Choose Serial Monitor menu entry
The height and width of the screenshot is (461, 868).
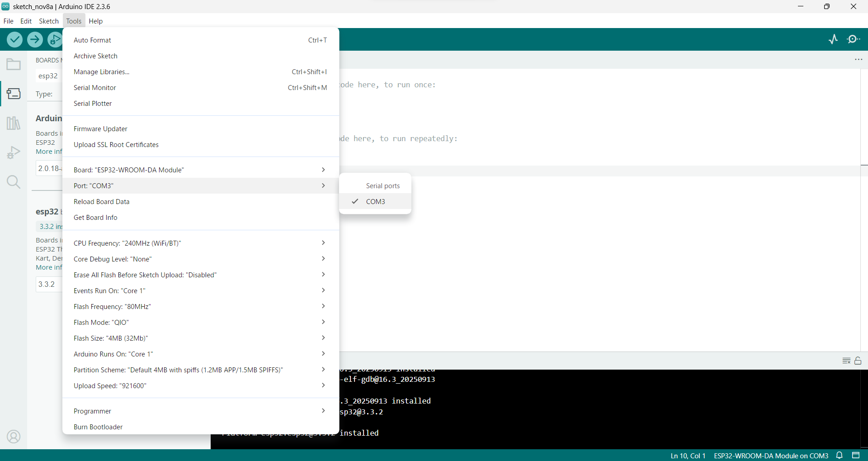point(201,88)
